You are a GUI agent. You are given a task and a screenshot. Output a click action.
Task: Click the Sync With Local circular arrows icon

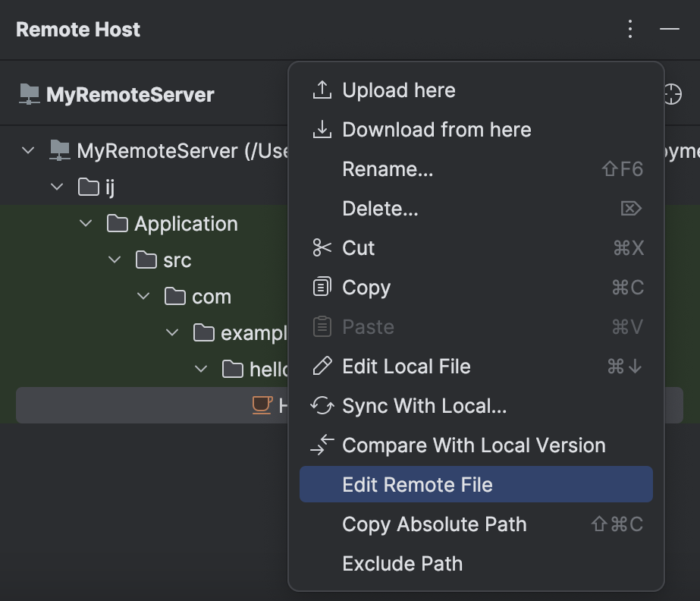point(322,405)
